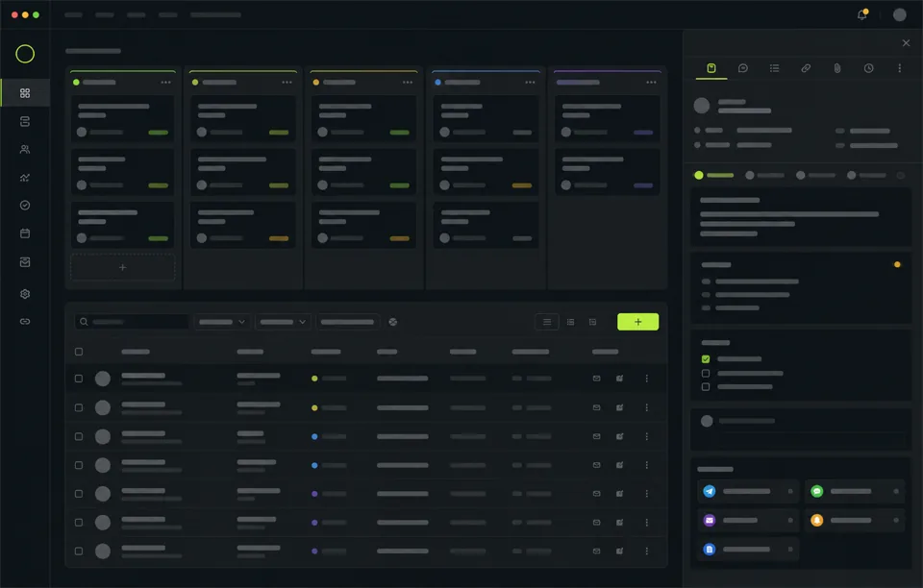Switch to the paperclip attachments tab
The width and height of the screenshot is (923, 588).
tap(837, 68)
